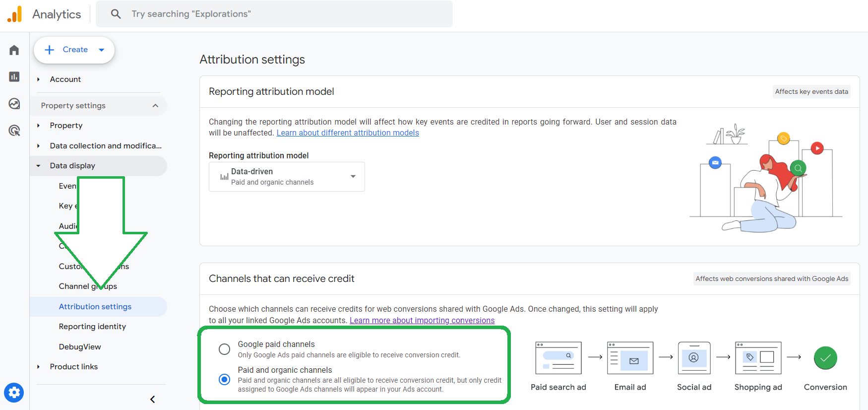Open Admin settings gear icon
Image resolution: width=868 pixels, height=410 pixels.
14,393
